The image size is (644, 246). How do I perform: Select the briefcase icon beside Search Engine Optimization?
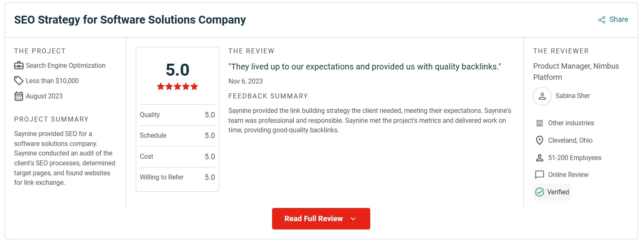(x=19, y=65)
